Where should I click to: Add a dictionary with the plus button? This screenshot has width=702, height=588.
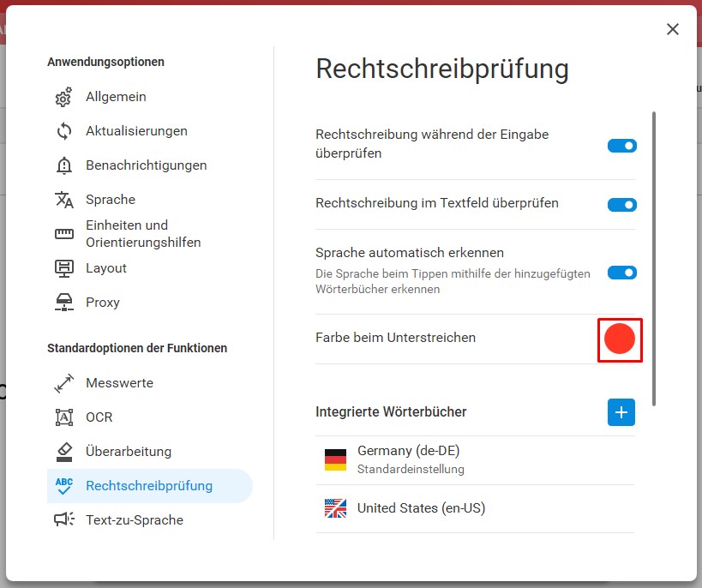coord(621,412)
